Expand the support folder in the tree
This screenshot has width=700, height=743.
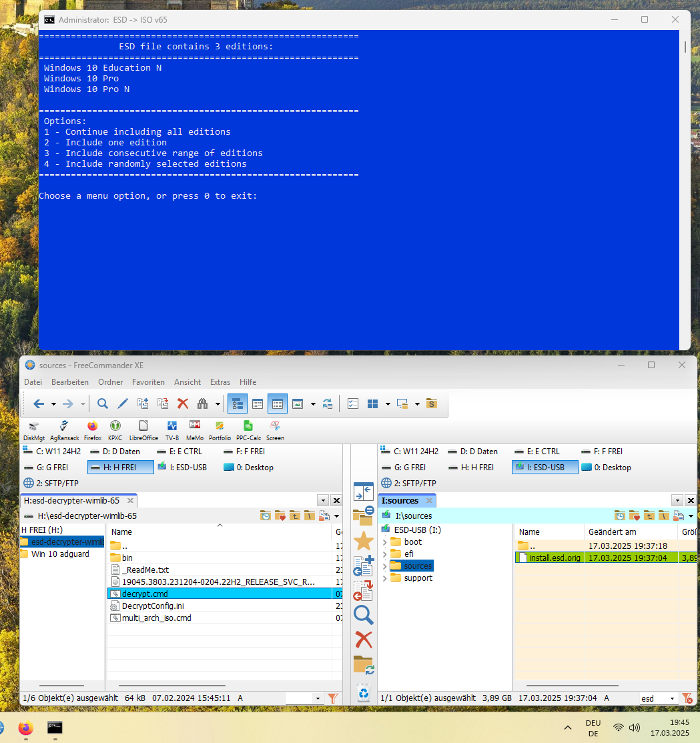pos(385,578)
